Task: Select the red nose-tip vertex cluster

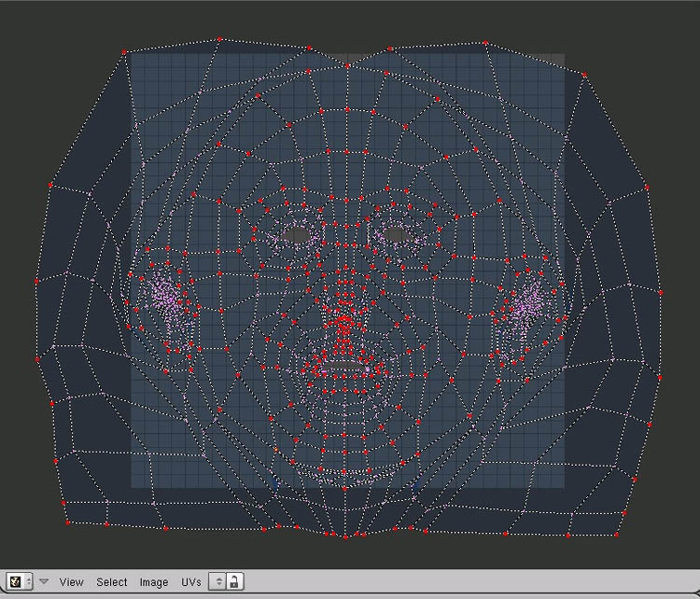Action: click(x=345, y=325)
